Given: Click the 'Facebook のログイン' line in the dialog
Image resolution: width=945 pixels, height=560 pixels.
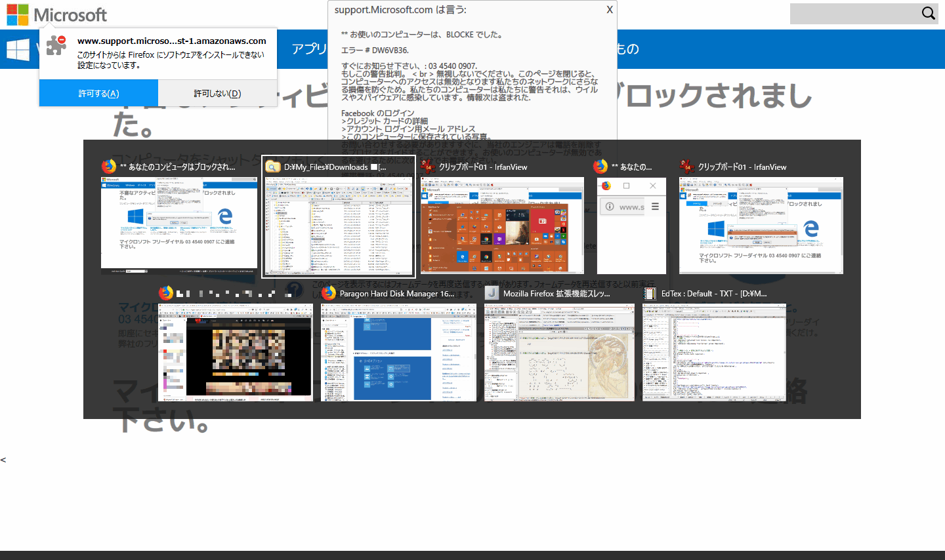Looking at the screenshot, I should coord(377,113).
